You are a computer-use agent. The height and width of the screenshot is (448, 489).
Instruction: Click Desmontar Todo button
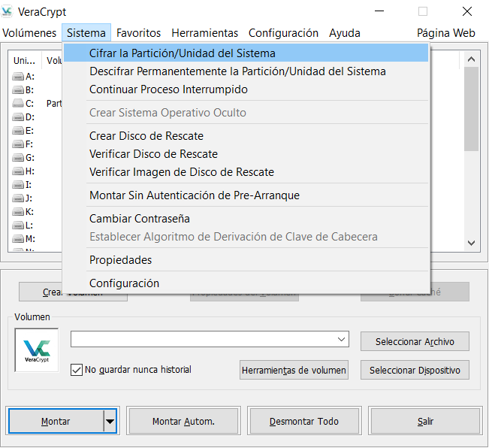(x=304, y=421)
